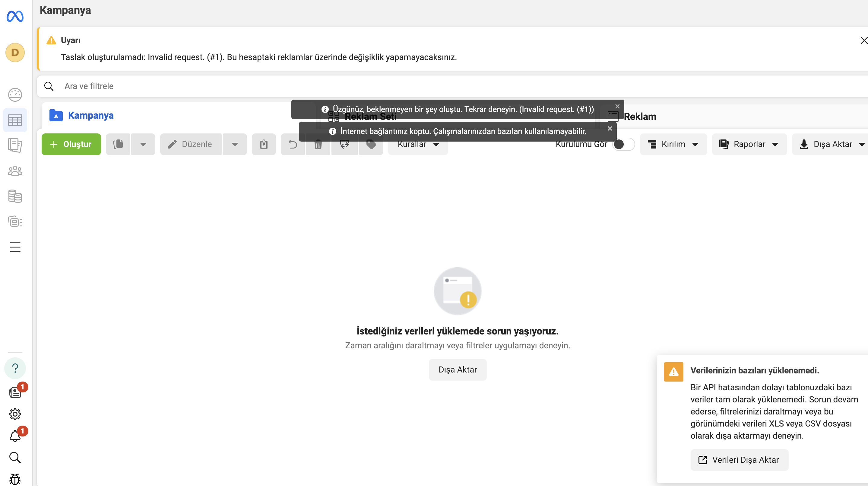Click the bug report icon
Image resolution: width=868 pixels, height=486 pixels.
tap(15, 479)
